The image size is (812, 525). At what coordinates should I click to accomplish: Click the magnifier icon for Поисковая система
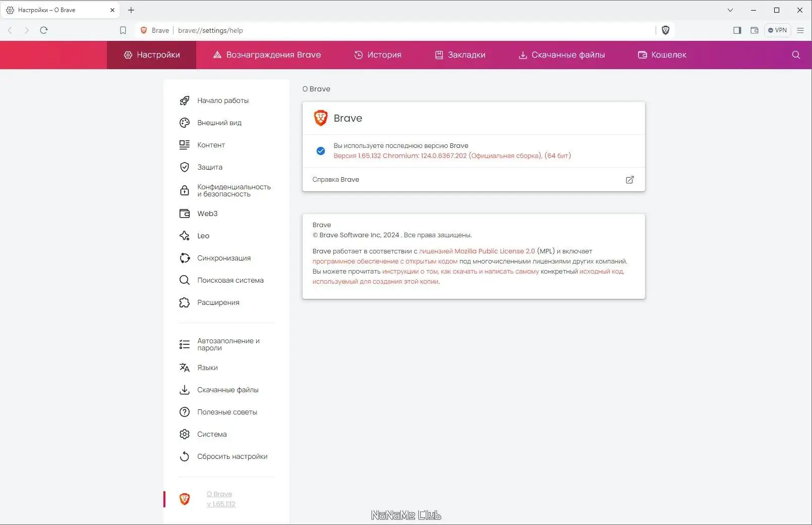click(185, 280)
